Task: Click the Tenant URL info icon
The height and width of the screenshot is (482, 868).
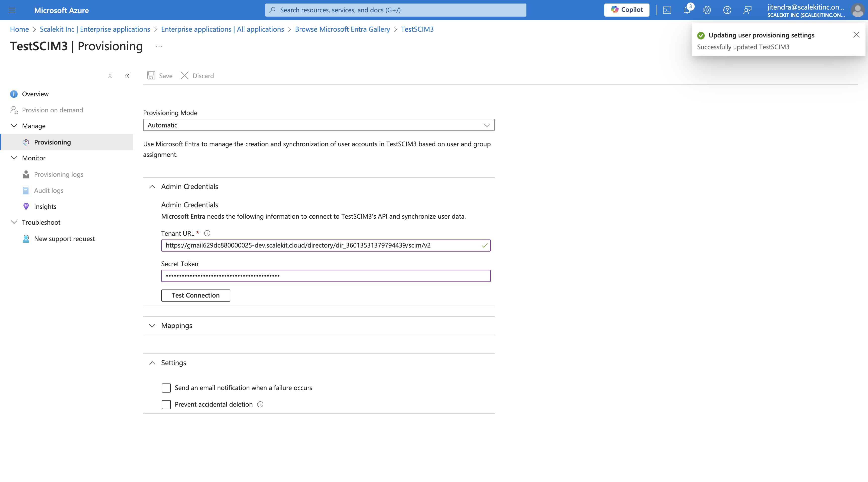Action: point(207,233)
